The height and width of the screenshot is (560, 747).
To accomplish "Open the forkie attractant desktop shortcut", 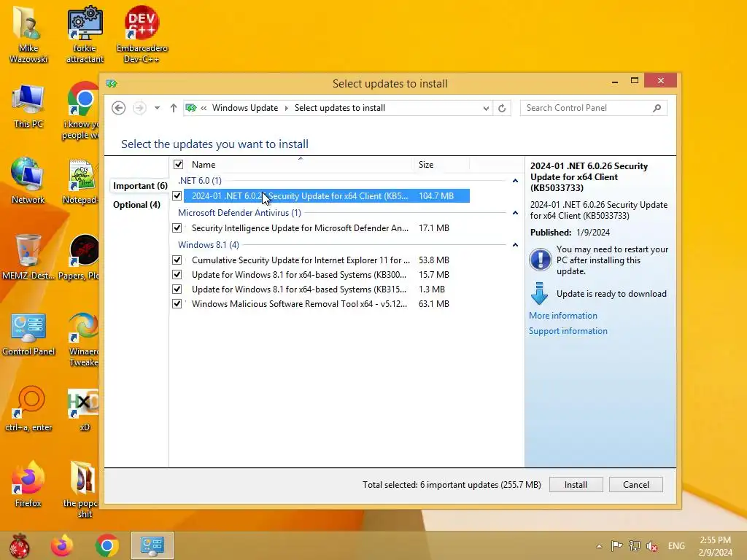I will coord(85,34).
